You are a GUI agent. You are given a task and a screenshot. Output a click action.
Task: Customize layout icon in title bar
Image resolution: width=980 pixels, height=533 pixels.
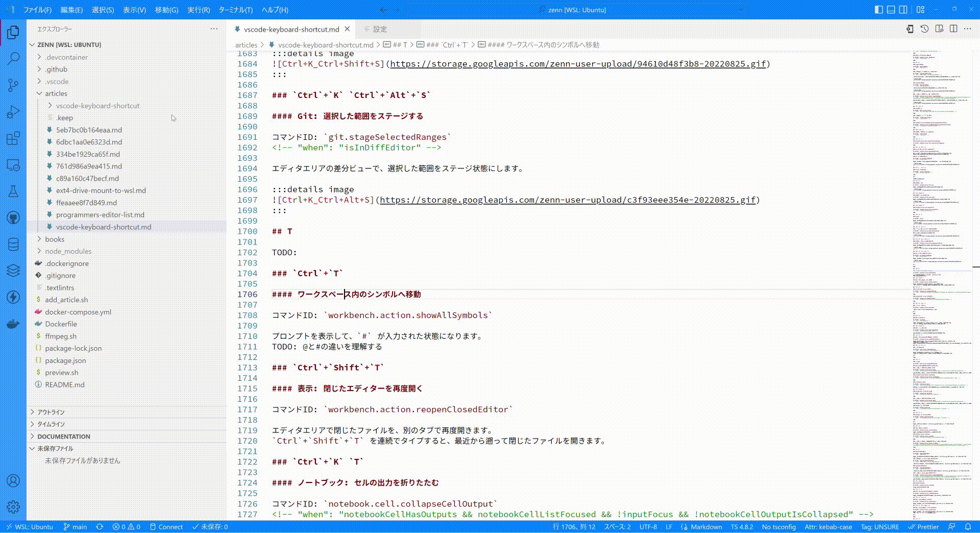(920, 10)
